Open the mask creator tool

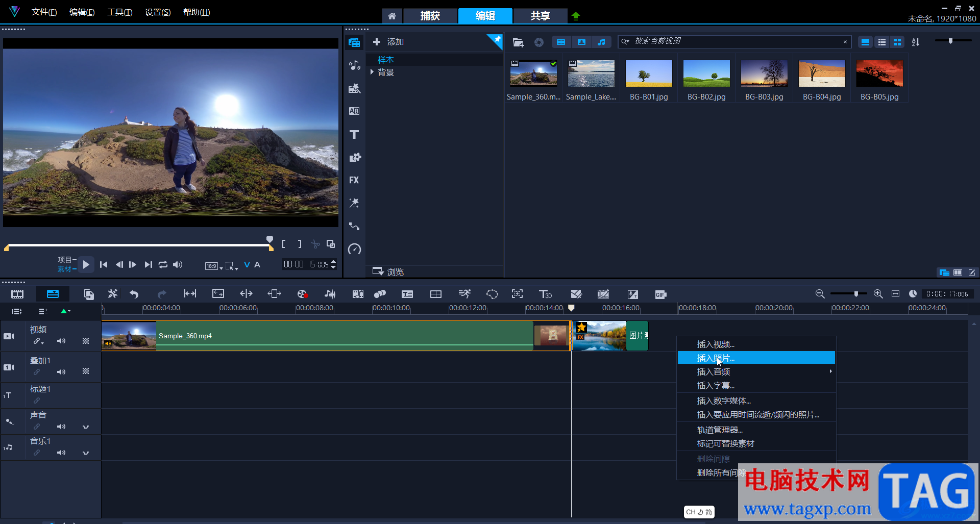pyautogui.click(x=492, y=294)
